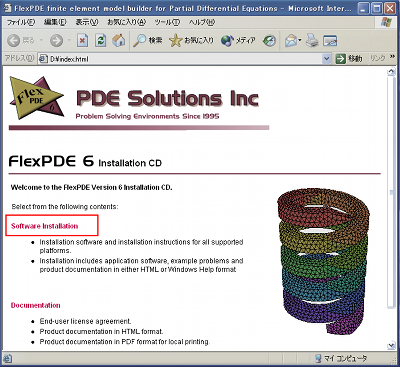Expand the address bar dropdown arrow
The height and width of the screenshot is (367, 400).
click(x=327, y=59)
